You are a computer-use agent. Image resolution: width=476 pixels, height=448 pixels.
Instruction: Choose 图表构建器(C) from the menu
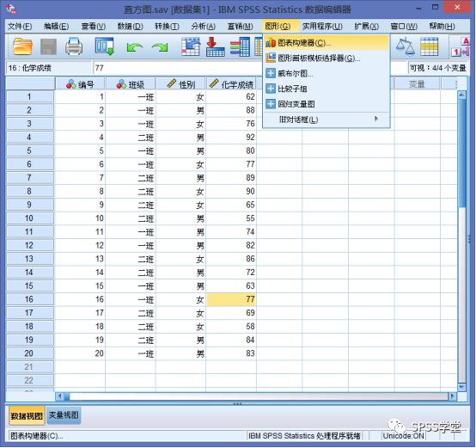point(326,43)
